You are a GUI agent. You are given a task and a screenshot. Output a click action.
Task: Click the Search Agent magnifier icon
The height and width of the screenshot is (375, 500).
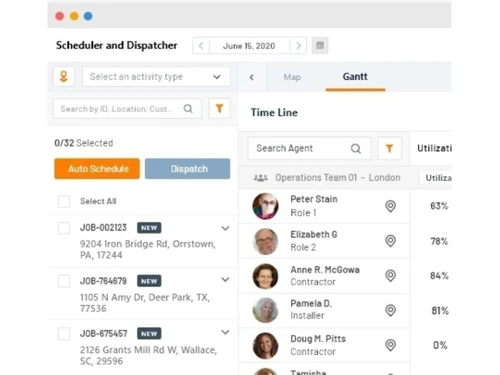(x=356, y=148)
